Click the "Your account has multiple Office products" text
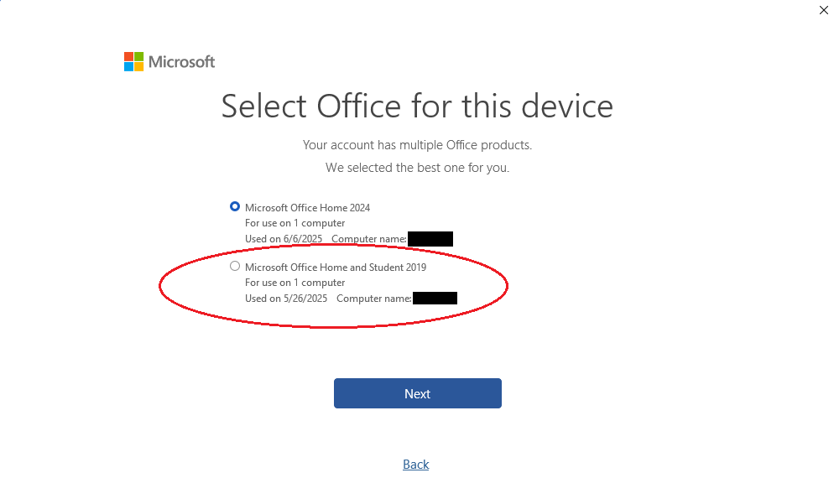The height and width of the screenshot is (504, 834). tap(417, 144)
